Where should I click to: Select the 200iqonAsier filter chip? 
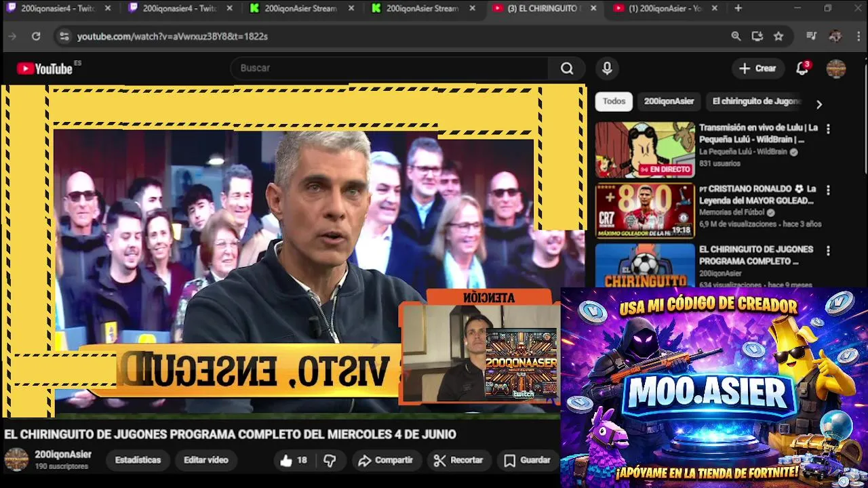pyautogui.click(x=669, y=102)
